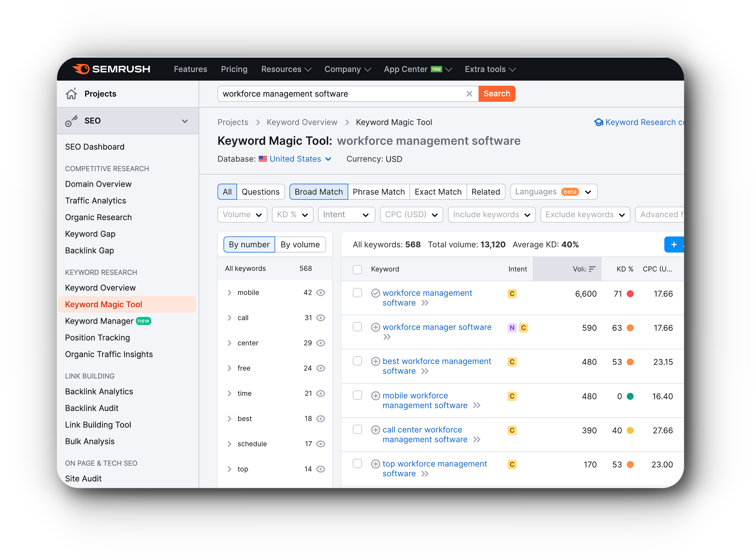Select the Exact Match tab
The width and height of the screenshot is (756, 560).
point(438,192)
